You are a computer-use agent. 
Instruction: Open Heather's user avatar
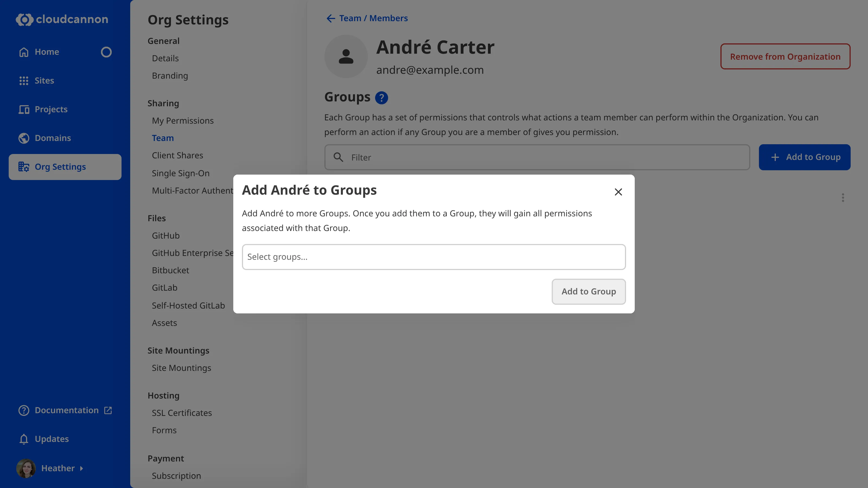26,468
